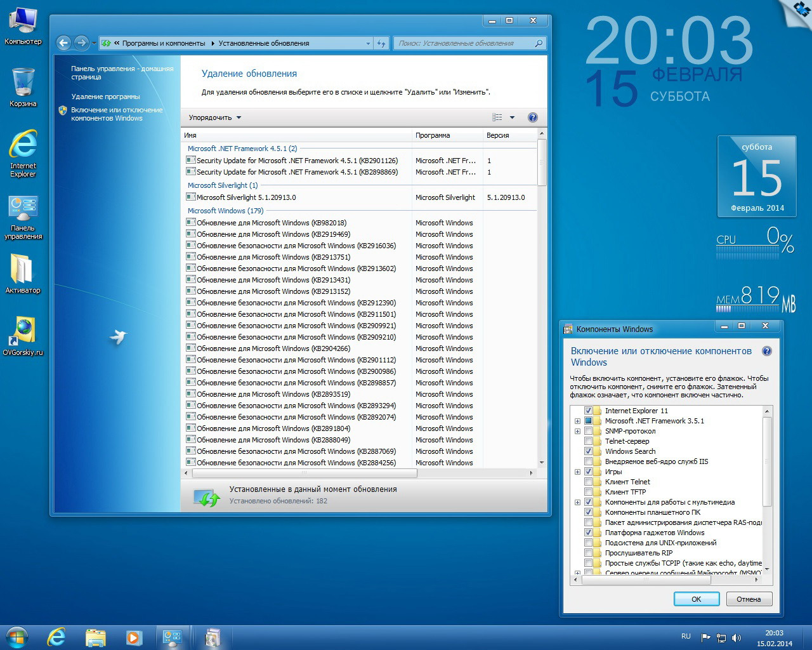Click the Back navigation arrow
This screenshot has height=650, width=812.
click(x=63, y=43)
